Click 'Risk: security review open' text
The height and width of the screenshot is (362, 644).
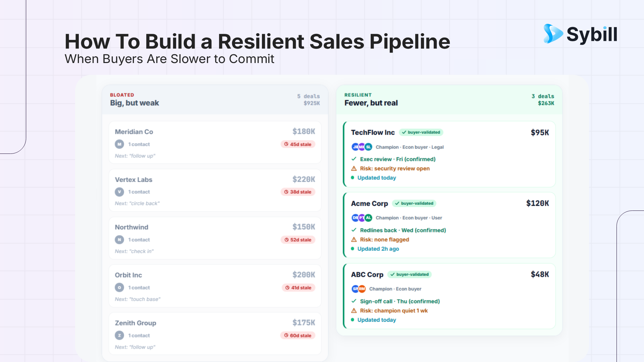pyautogui.click(x=395, y=169)
